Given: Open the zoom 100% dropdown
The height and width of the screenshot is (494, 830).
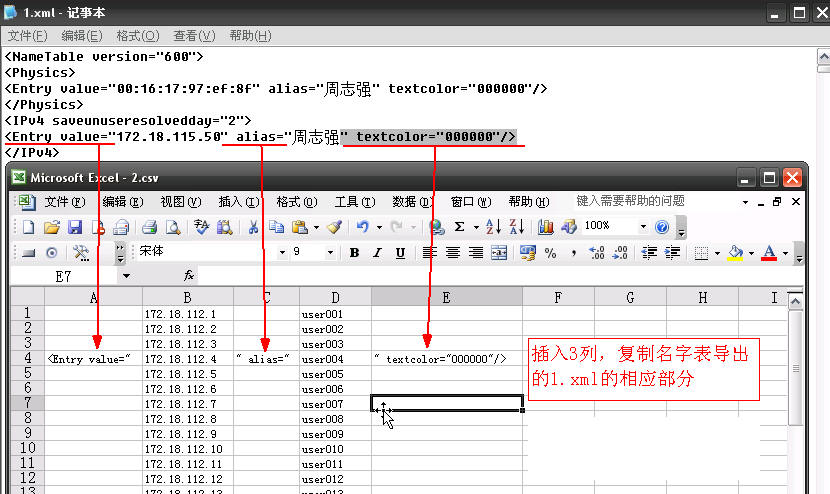Looking at the screenshot, I should 643,227.
